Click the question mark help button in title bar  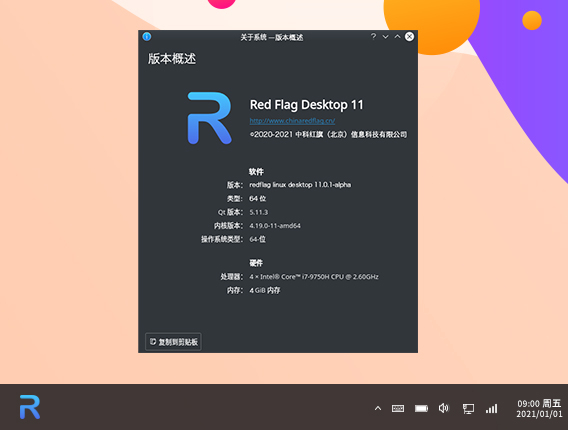click(x=373, y=36)
